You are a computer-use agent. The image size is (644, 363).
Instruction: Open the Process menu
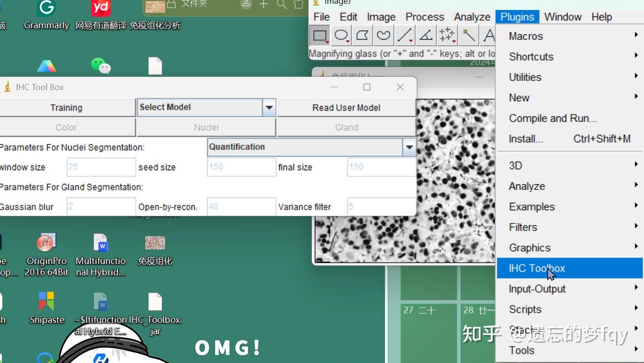[x=425, y=17]
